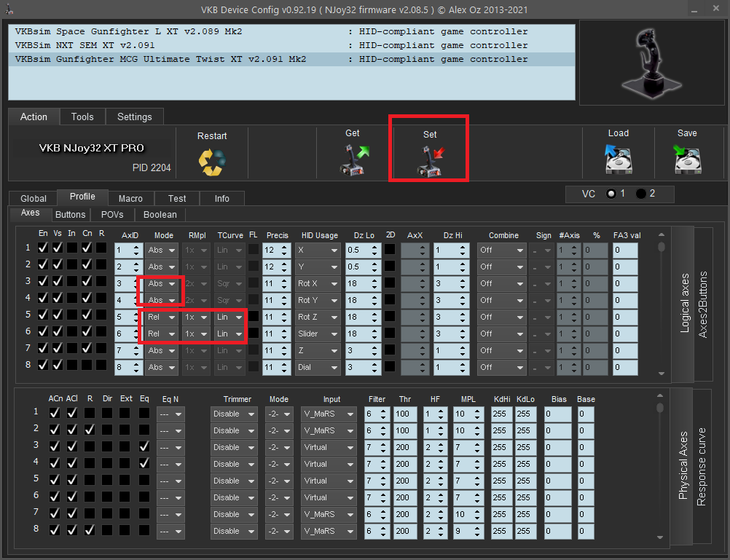The width and height of the screenshot is (730, 560).
Task: Open RMpl dropdown for logical axis 6
Action: coord(195,334)
